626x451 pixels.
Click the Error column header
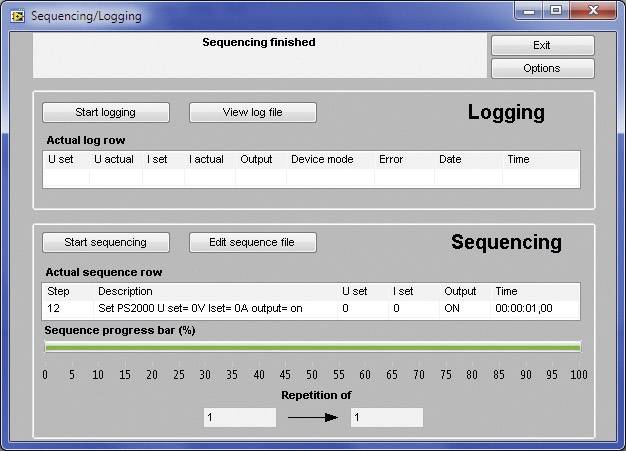[391, 159]
